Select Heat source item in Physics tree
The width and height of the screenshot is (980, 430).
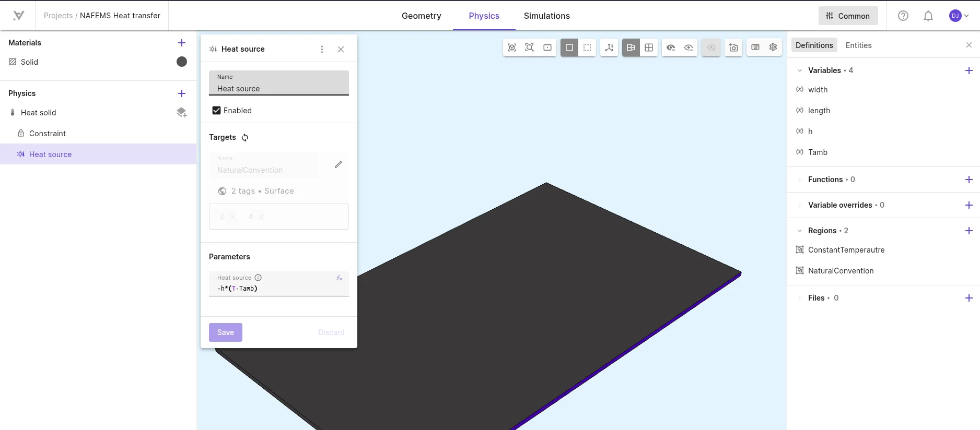point(98,154)
